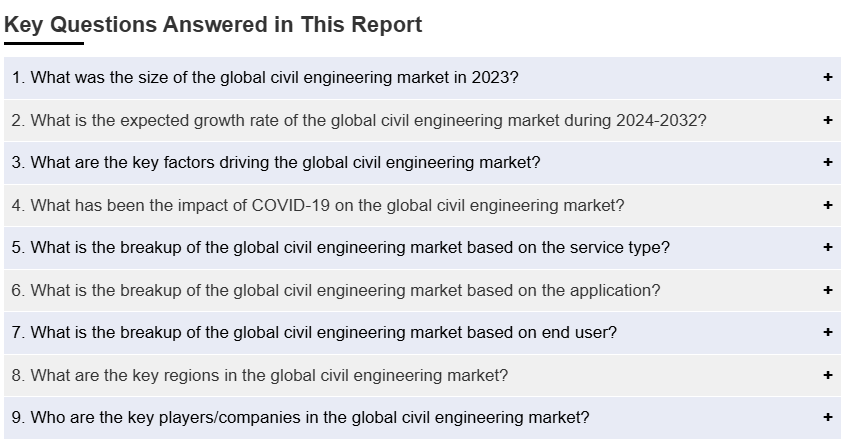Click the Key Questions Answered in This Report heading
Image resolution: width=845 pixels, height=441 pixels.
(213, 25)
